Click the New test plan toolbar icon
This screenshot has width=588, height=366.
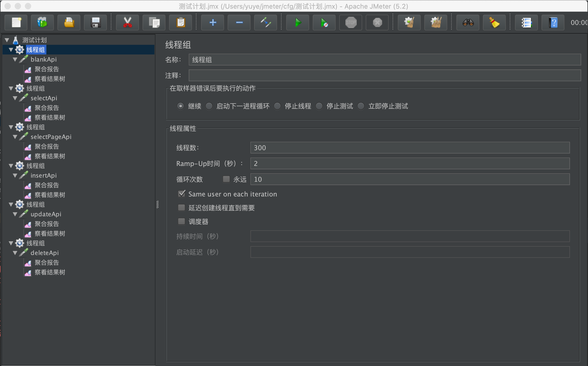(16, 23)
